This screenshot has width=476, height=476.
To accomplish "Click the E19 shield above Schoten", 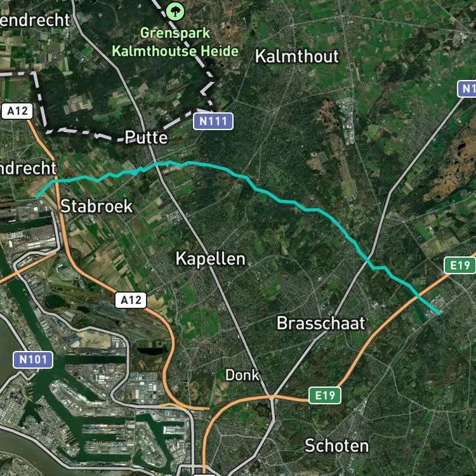I will pos(325,395).
